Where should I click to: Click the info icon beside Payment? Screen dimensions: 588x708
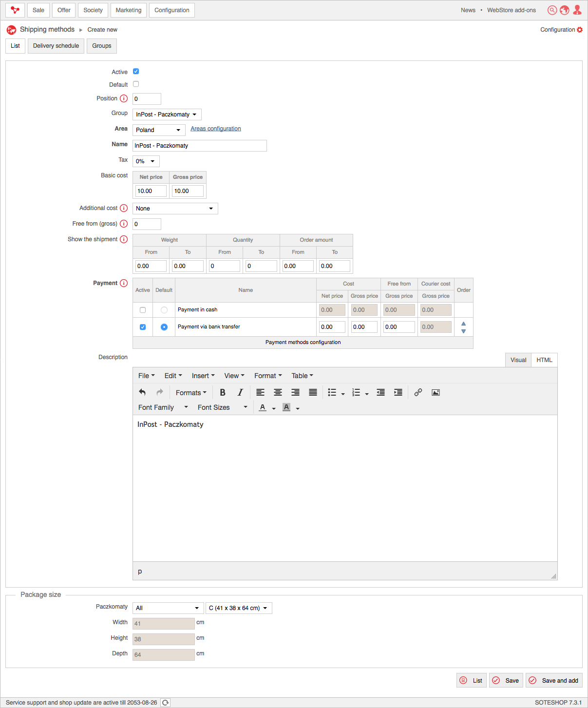(x=124, y=283)
